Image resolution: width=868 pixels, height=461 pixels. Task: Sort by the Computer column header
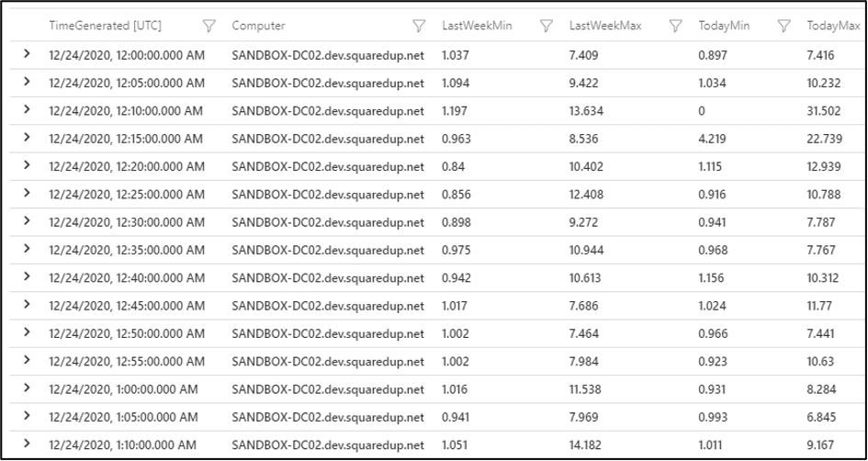(x=258, y=26)
